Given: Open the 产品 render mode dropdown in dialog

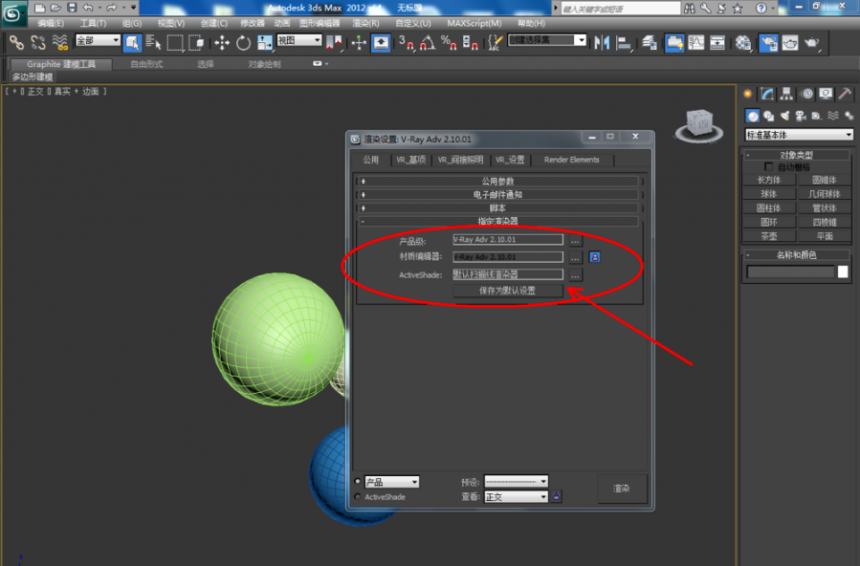Looking at the screenshot, I should tap(392, 482).
